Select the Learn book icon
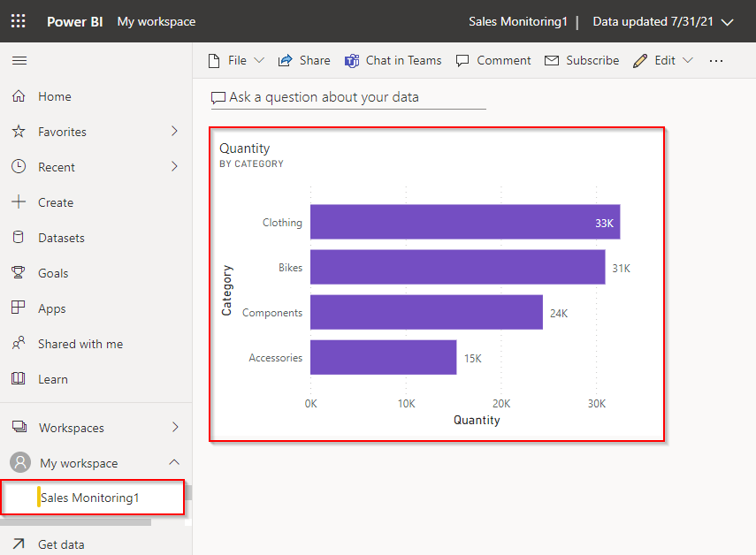The width and height of the screenshot is (756, 555). (x=19, y=379)
